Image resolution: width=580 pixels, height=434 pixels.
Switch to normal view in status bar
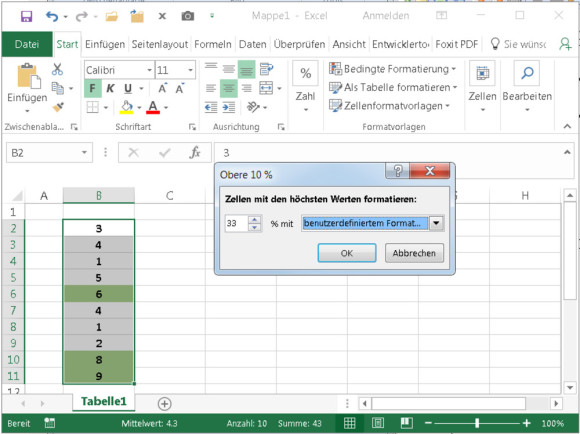pyautogui.click(x=349, y=423)
